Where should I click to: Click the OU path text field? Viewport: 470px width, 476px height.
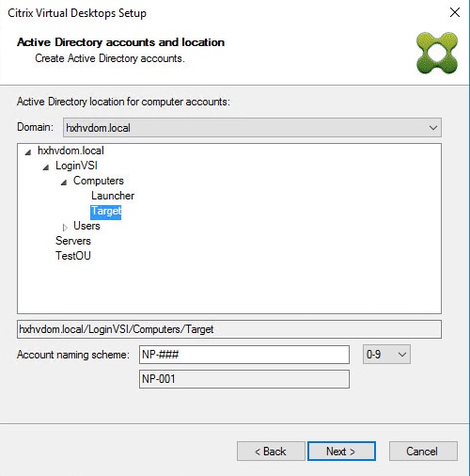click(229, 329)
